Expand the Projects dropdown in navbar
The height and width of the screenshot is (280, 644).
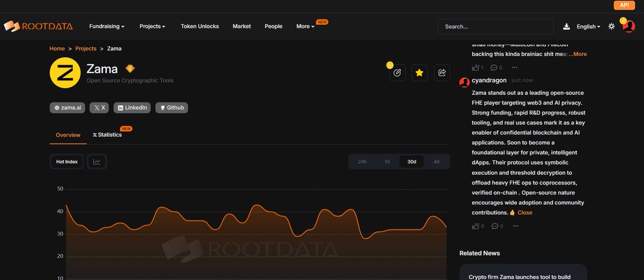click(152, 26)
